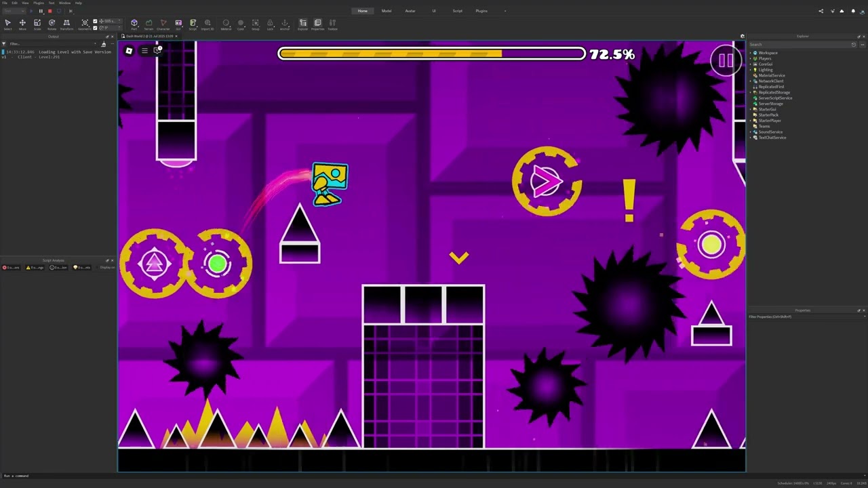Screen dimensions: 868x488
Task: Click the Import 3D button
Action: click(208, 24)
